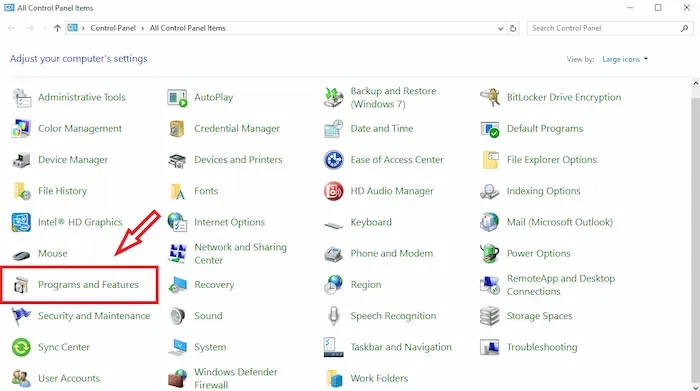Screen dimensions: 700x391
Task: Click the Devices and Printers icon
Action: coord(177,160)
